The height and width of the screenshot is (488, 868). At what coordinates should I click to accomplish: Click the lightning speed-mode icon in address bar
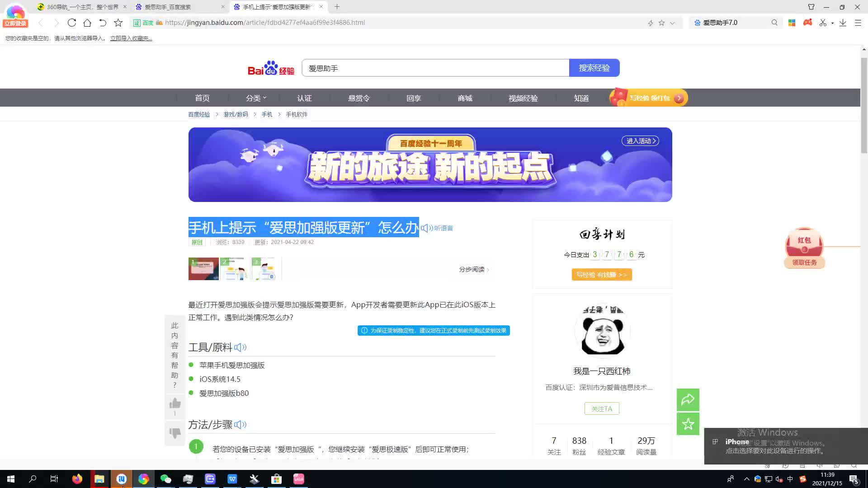651,23
